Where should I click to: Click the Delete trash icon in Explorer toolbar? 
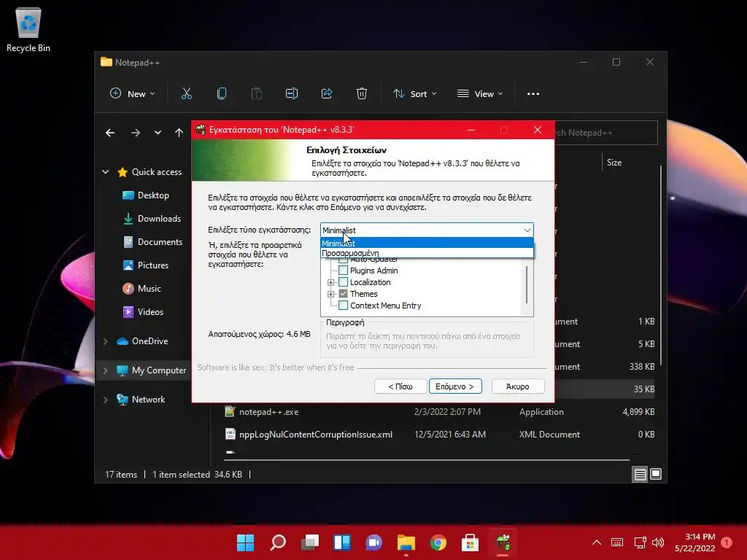362,94
